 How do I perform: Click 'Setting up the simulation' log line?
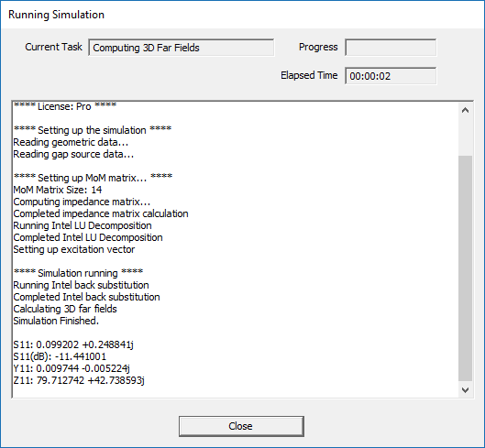coord(93,130)
